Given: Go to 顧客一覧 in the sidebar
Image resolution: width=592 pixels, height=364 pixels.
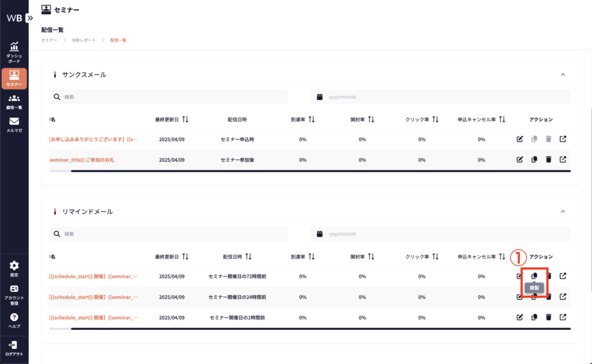Looking at the screenshot, I should (14, 101).
